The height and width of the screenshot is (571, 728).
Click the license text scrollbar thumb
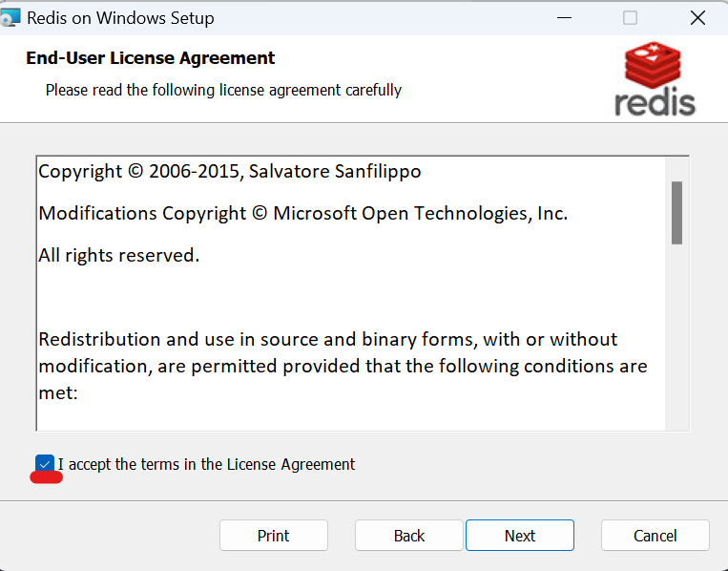676,213
